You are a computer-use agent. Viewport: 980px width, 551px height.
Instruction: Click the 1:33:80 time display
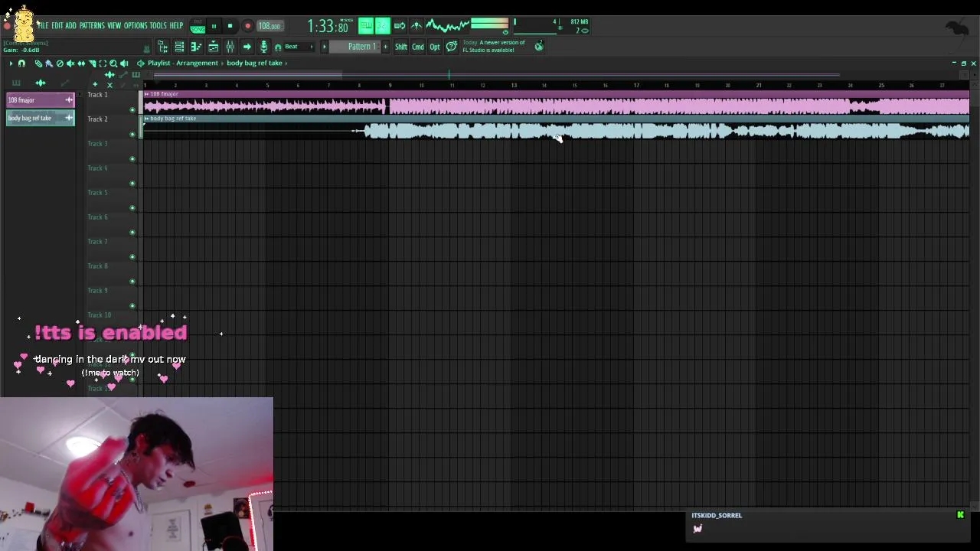point(328,27)
